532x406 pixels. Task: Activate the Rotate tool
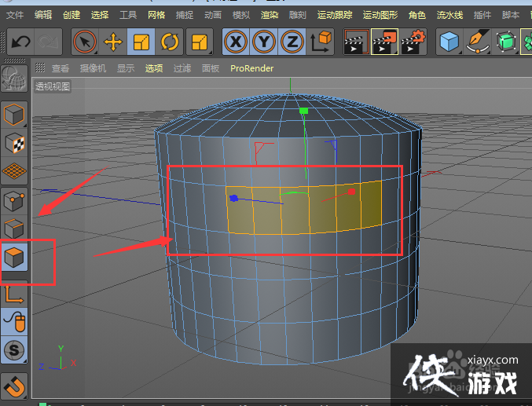coord(169,42)
